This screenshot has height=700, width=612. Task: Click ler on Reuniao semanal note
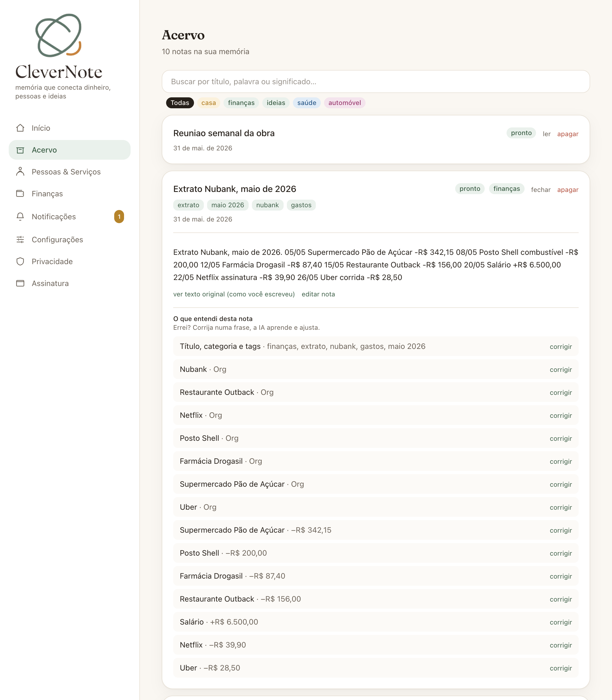(x=546, y=134)
